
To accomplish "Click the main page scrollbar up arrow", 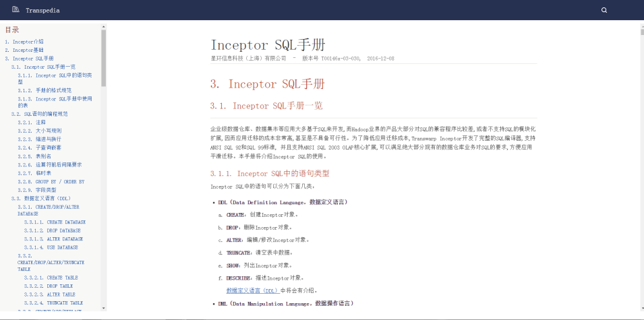I will pos(642,26).
